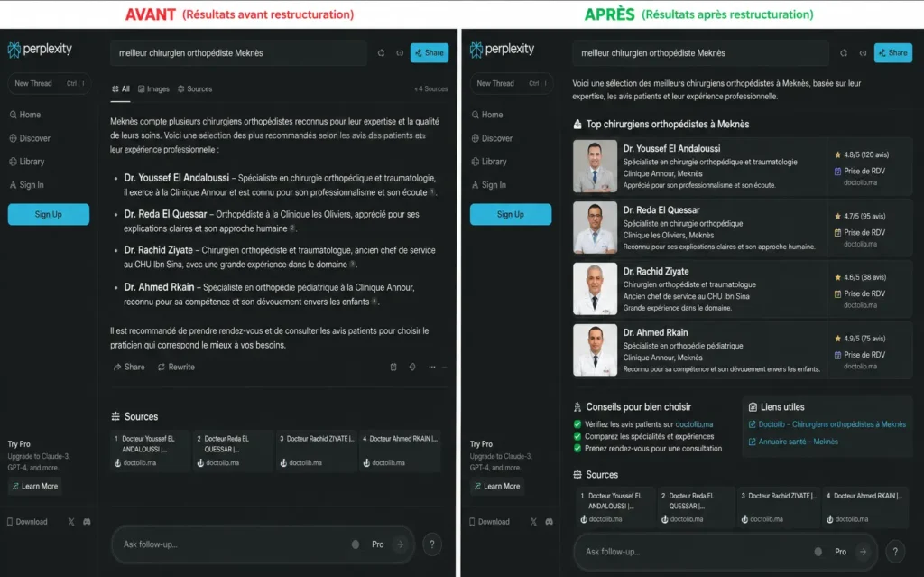The height and width of the screenshot is (577, 924).
Task: Click the X (Twitter) icon in AVANT footer
Action: tap(71, 522)
